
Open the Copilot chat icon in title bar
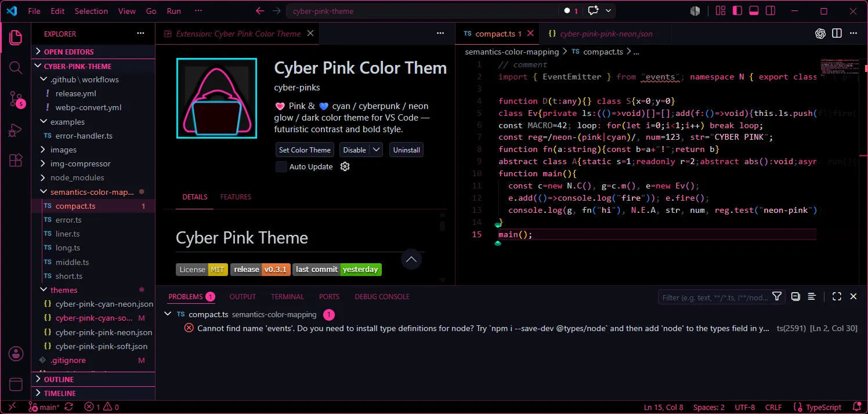coord(593,11)
